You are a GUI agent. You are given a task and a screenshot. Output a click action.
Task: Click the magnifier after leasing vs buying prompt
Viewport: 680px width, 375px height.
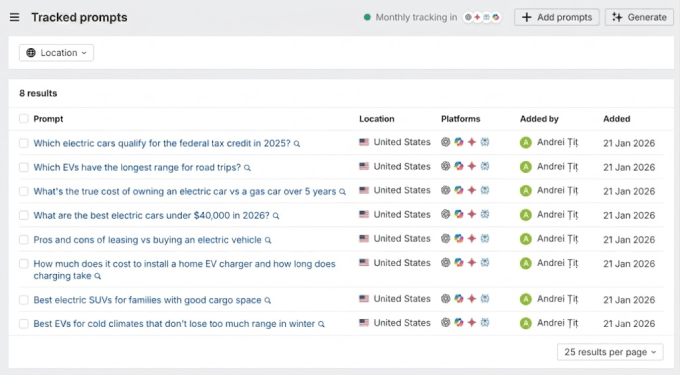pos(268,240)
